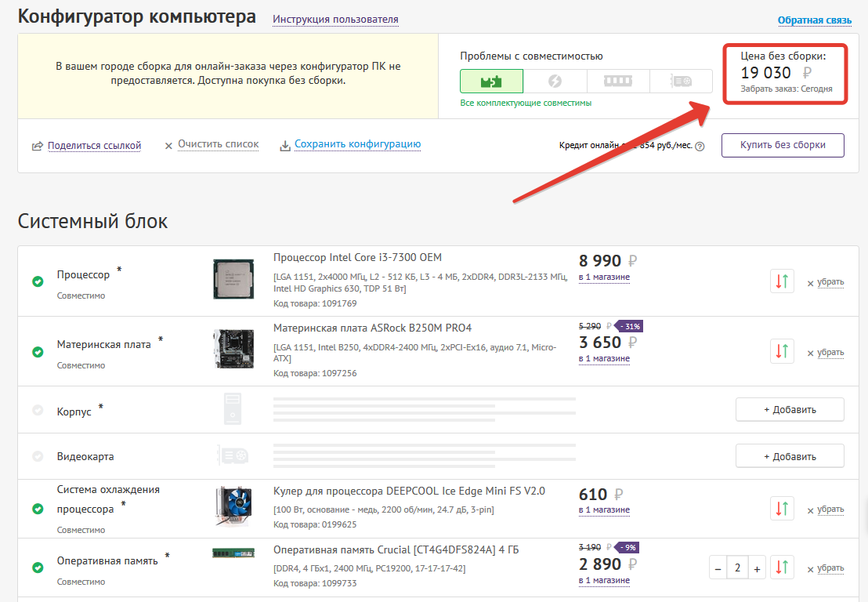
Task: Click Сохранить конфигурацию link
Action: point(357,144)
